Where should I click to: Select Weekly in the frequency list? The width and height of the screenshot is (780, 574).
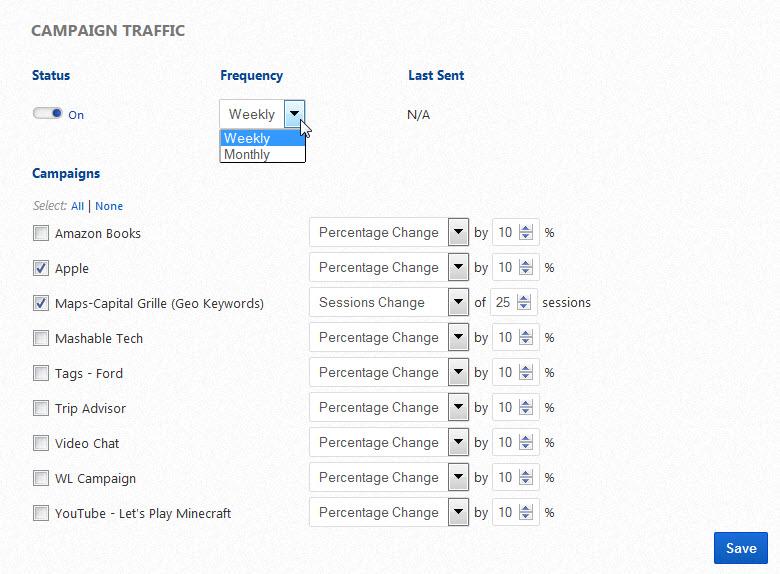click(x=262, y=139)
